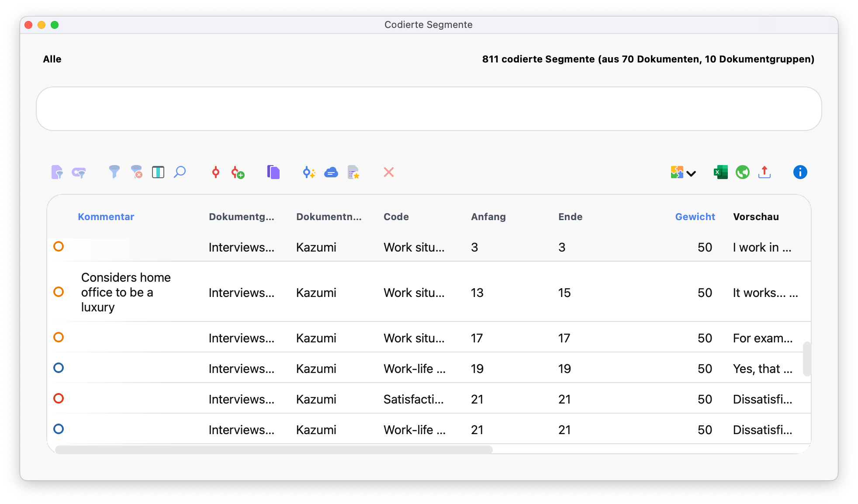Sort by the Kommentar column header
This screenshot has width=858, height=504.
[x=106, y=217]
